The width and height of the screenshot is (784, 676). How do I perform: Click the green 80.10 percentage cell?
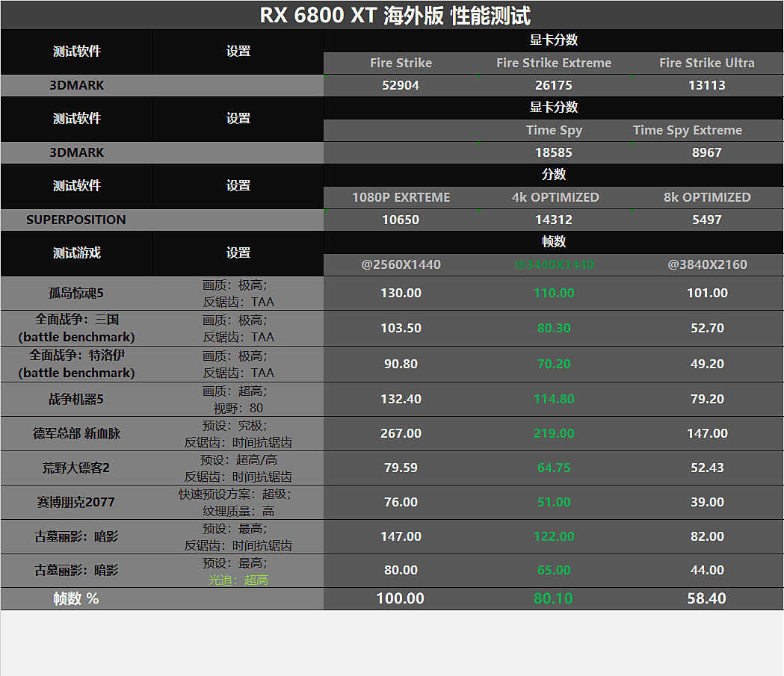tap(553, 598)
